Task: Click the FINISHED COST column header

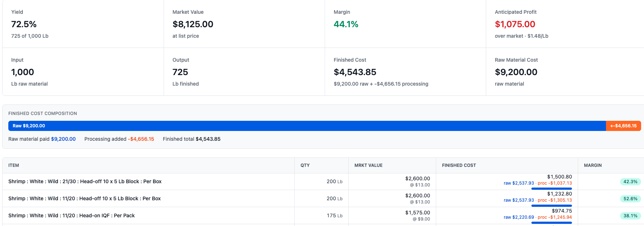Action: click(459, 165)
